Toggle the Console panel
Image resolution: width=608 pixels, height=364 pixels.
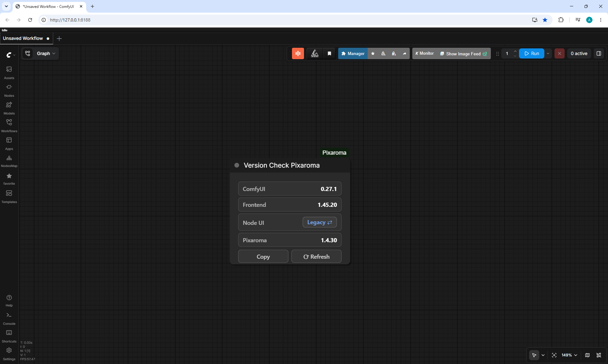(x=9, y=318)
